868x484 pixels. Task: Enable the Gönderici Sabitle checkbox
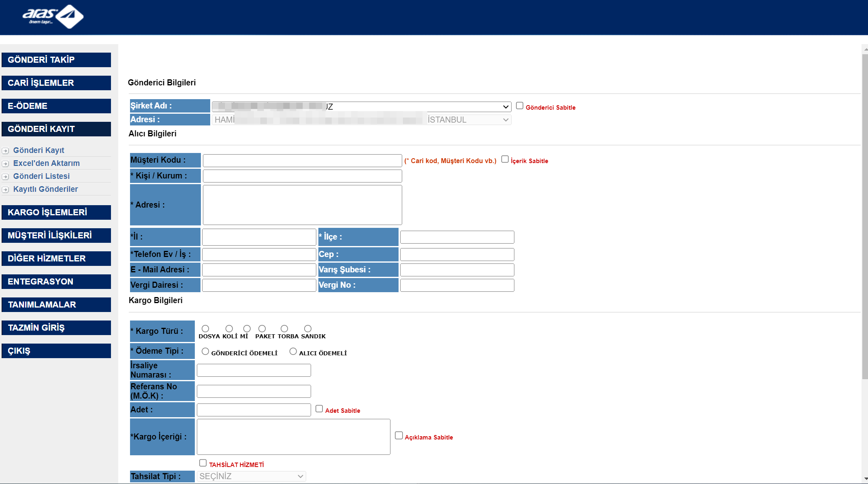520,106
